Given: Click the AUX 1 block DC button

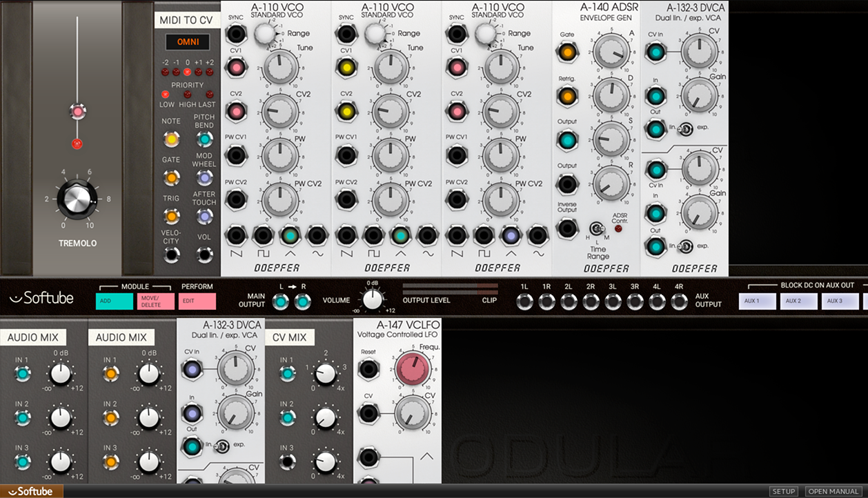Looking at the screenshot, I should [x=758, y=301].
